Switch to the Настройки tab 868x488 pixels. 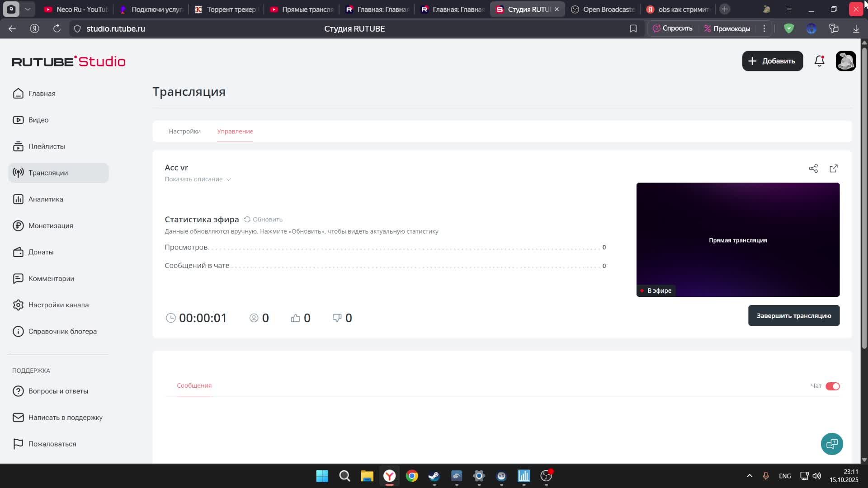184,131
